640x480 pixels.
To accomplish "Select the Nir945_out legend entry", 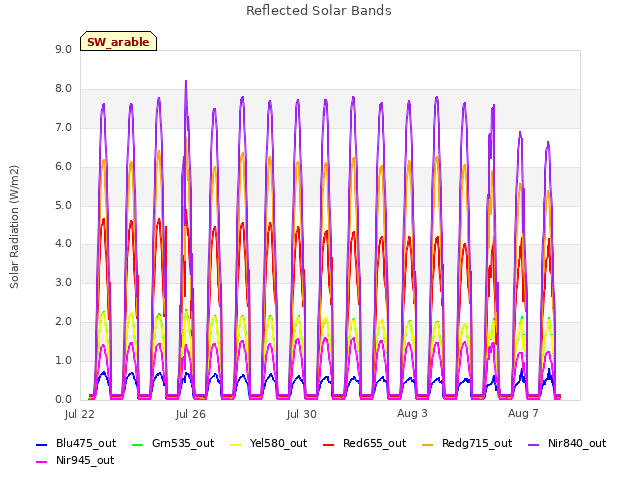I will click(75, 461).
